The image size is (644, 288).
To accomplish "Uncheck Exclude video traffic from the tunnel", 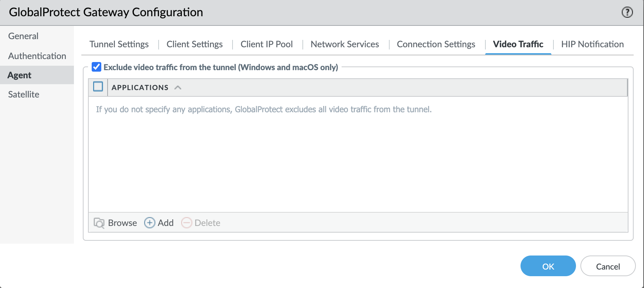I will 96,67.
